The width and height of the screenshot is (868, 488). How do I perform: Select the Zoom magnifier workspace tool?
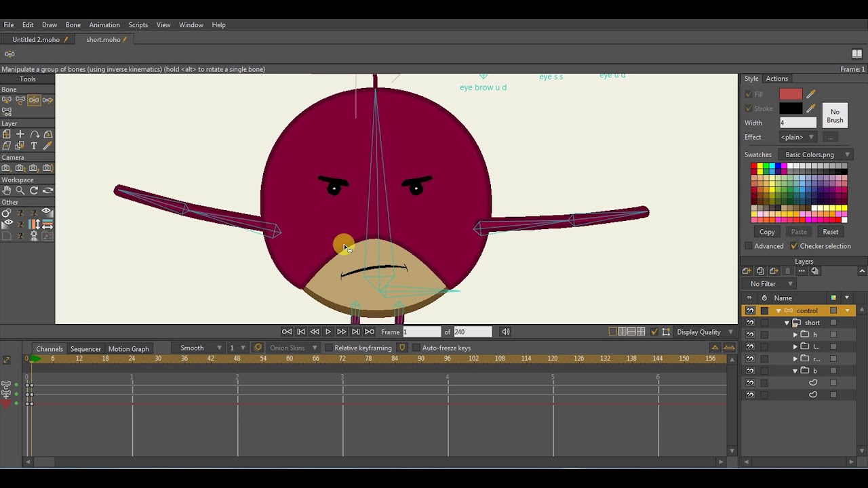20,190
